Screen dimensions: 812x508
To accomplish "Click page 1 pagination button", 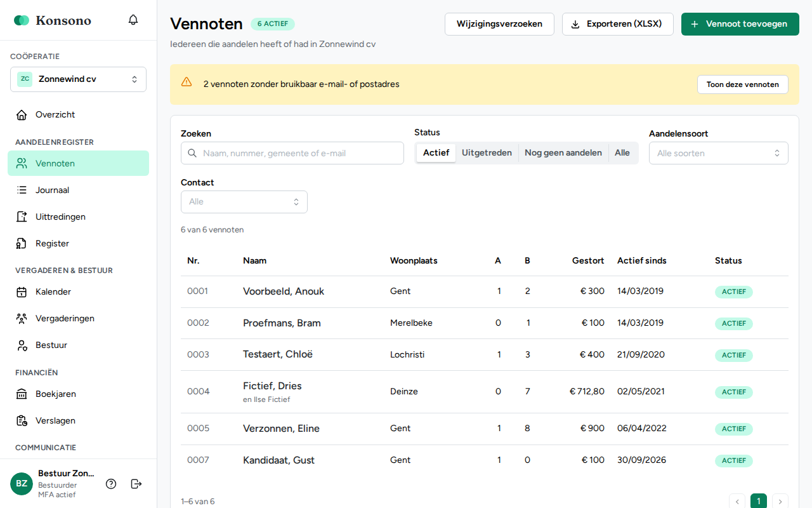I will pos(759,502).
